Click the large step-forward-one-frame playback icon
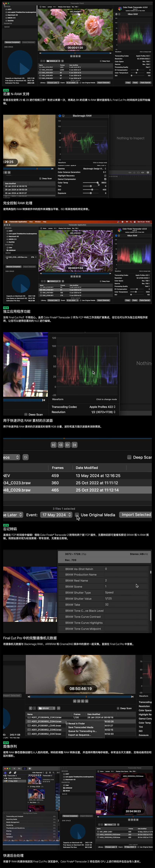155x868 pixels. click(x=68, y=445)
